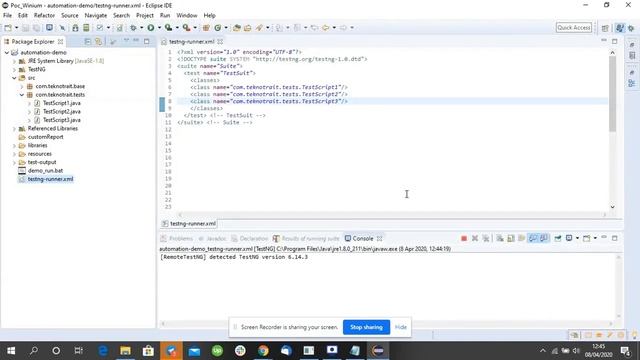The width and height of the screenshot is (640, 360).
Task: Open Package Explorer View Menu
Action: pyautogui.click(x=126, y=41)
